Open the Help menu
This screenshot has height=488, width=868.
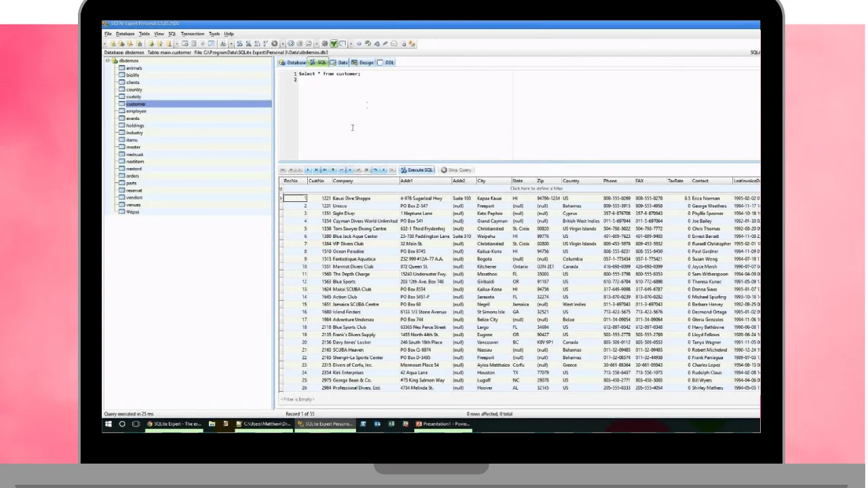point(229,33)
